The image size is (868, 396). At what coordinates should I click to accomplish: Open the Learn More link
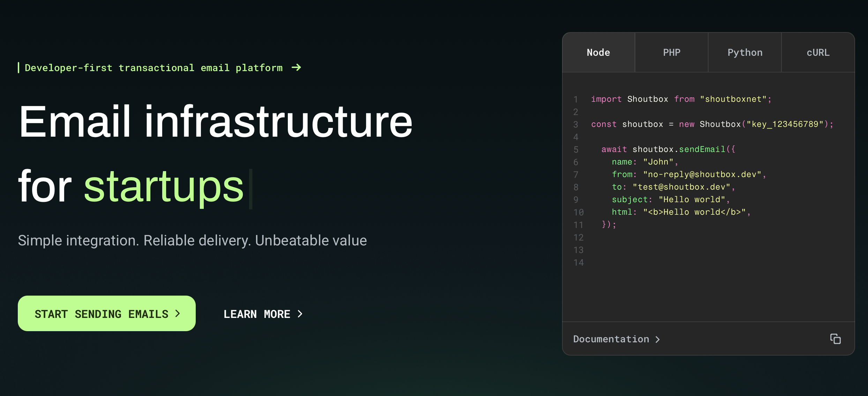click(x=263, y=314)
